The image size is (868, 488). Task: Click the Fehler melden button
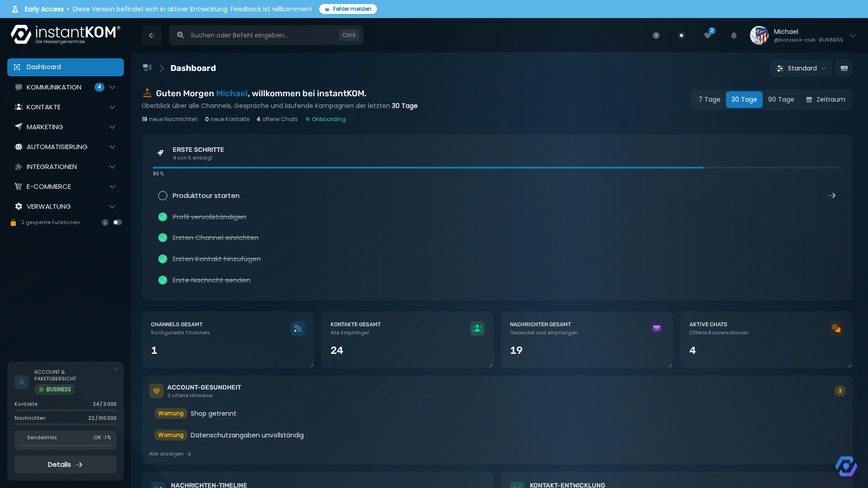[x=348, y=9]
